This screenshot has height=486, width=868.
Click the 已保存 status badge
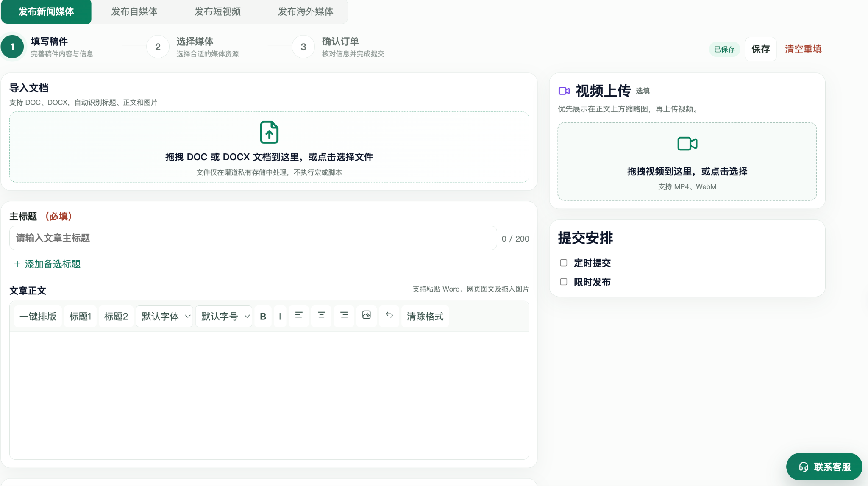724,49
